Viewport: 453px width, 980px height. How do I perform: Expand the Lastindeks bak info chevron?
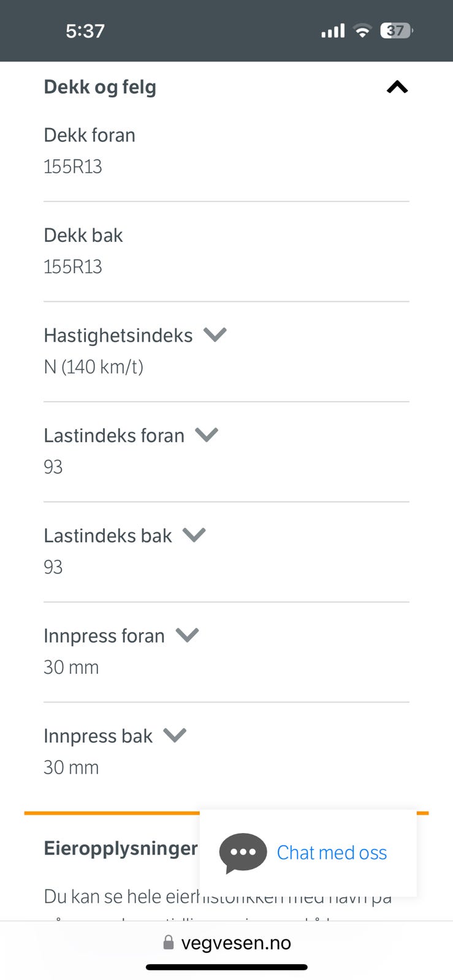[x=194, y=535]
